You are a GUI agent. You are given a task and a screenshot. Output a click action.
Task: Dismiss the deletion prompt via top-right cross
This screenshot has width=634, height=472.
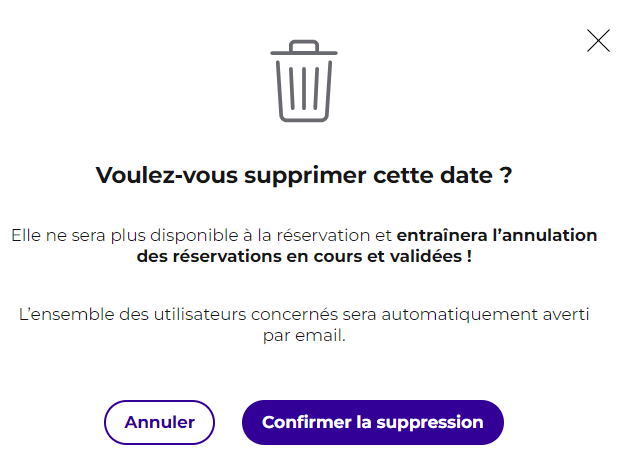(x=598, y=40)
